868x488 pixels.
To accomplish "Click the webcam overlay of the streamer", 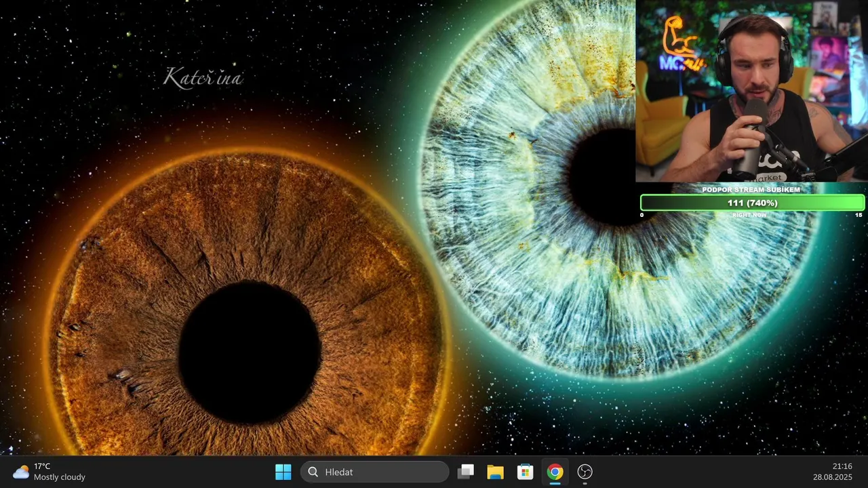I will pos(751,91).
